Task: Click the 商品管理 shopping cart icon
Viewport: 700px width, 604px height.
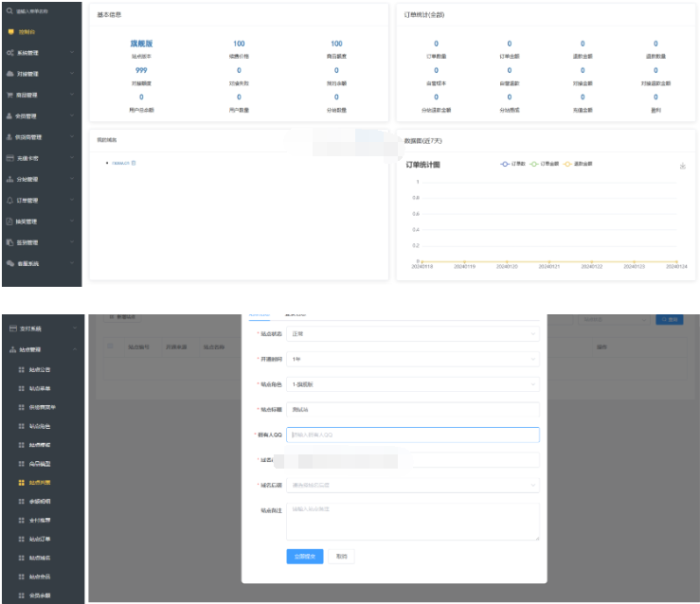Action: [x=9, y=95]
